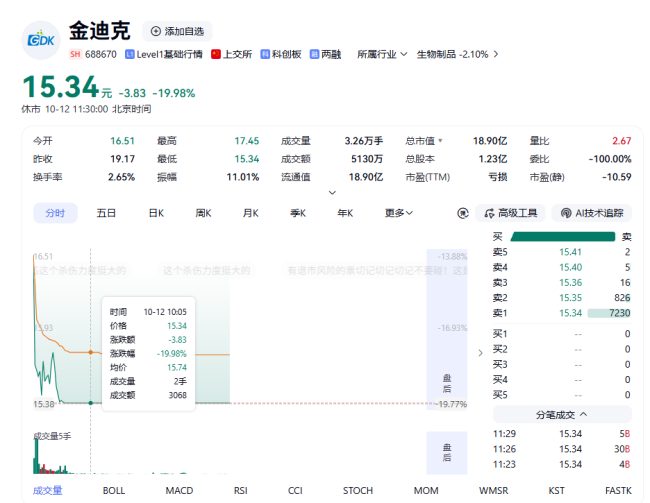Click the 上交所 flag icon
This screenshot has height=503, width=650.
216,54
